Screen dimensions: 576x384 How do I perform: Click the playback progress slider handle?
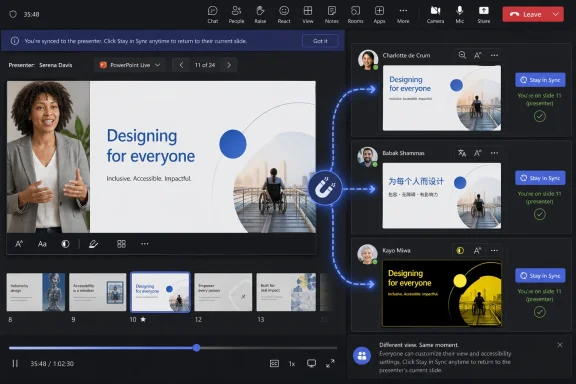197,348
